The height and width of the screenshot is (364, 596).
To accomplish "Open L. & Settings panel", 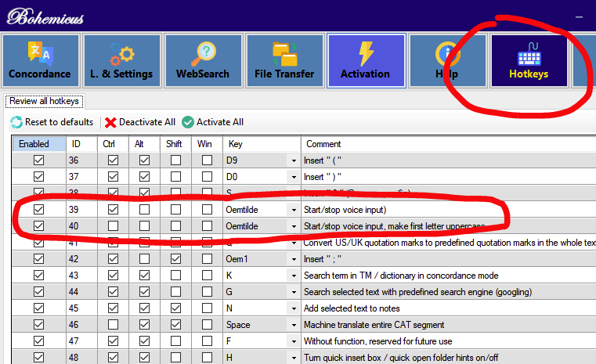I will point(121,61).
